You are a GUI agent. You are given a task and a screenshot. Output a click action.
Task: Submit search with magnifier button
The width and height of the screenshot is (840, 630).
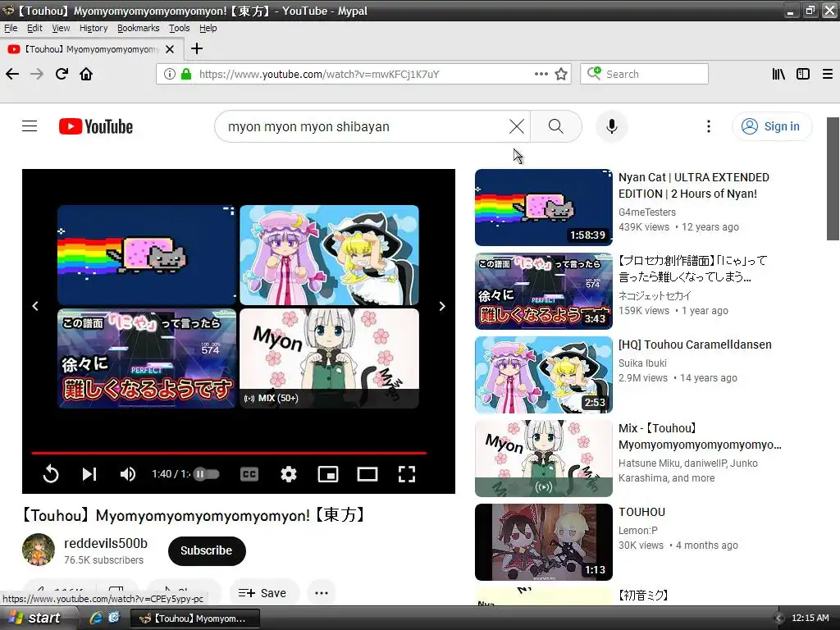pos(556,126)
